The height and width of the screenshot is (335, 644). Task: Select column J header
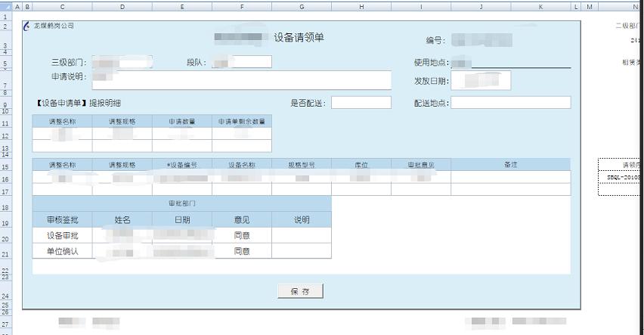tap(481, 7)
